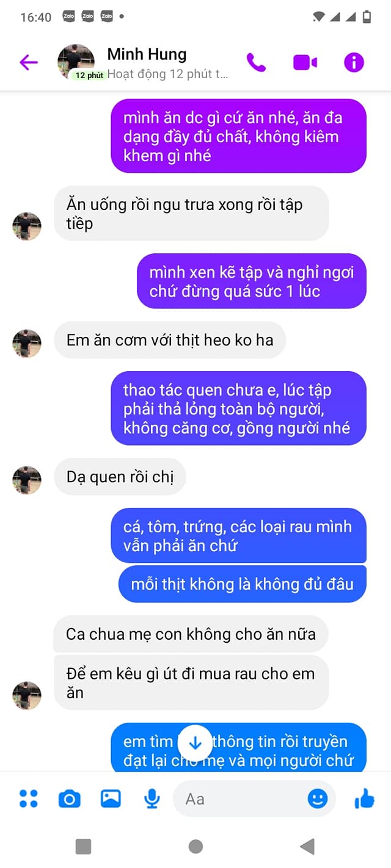Tap the microphone to record voice message

pos(152,798)
